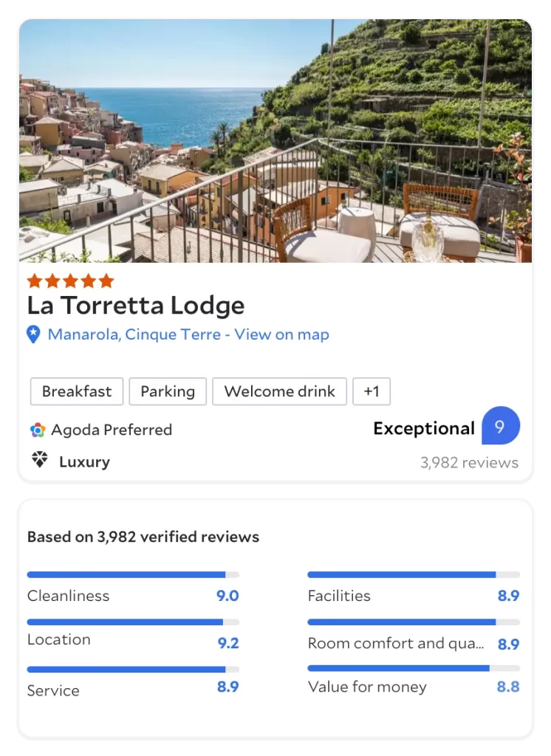
Task: Select the Parking amenity tag
Action: tap(168, 391)
